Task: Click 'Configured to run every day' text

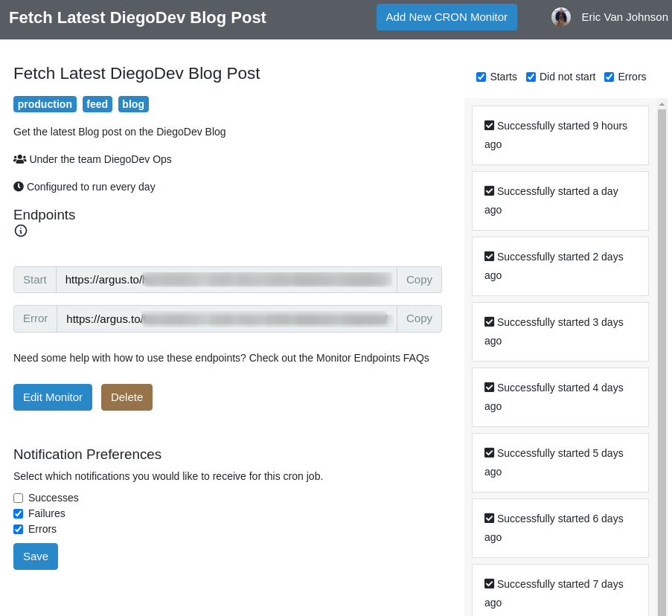Action: [91, 187]
